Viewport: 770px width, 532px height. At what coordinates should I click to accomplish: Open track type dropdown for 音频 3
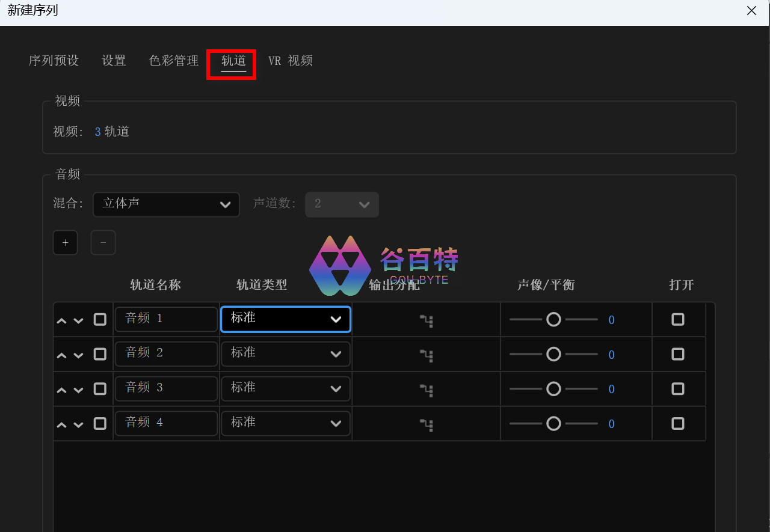tap(286, 389)
